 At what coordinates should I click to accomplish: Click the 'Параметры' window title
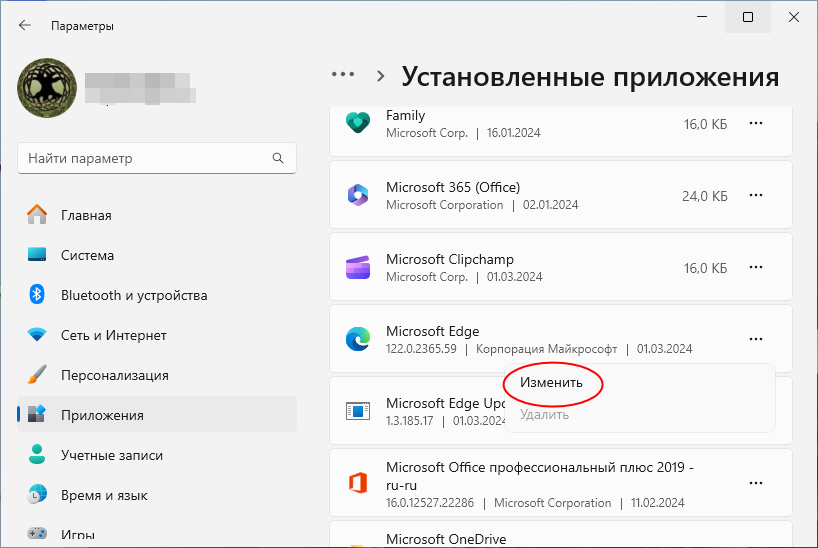click(x=82, y=26)
